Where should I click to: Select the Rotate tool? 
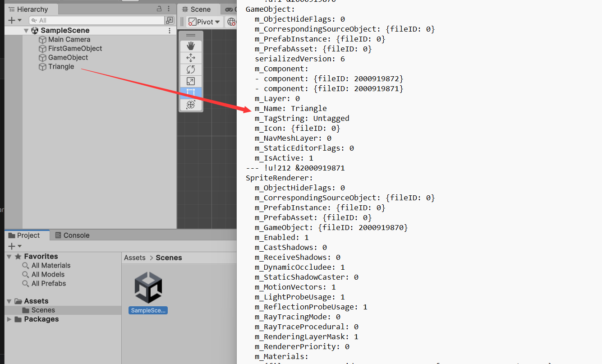(191, 69)
